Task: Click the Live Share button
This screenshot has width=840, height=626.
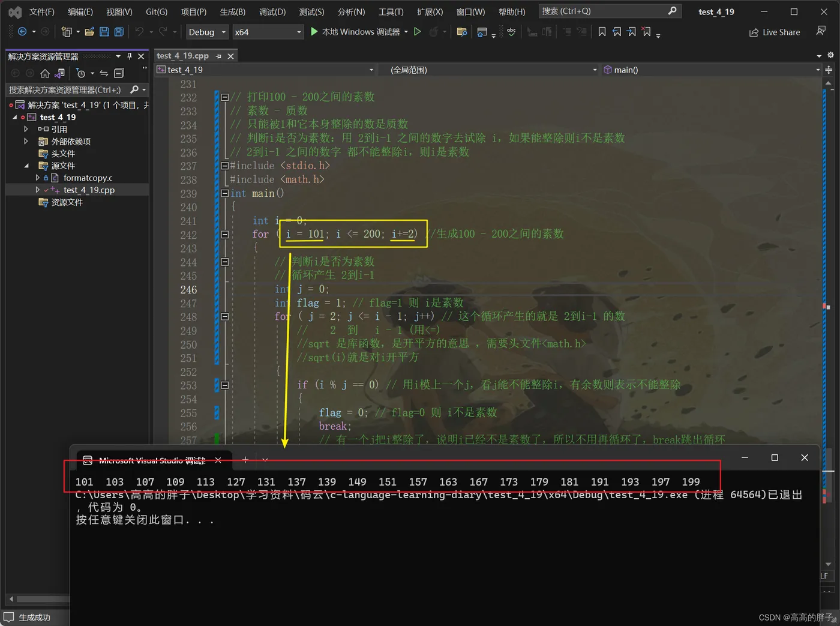Action: 775,32
